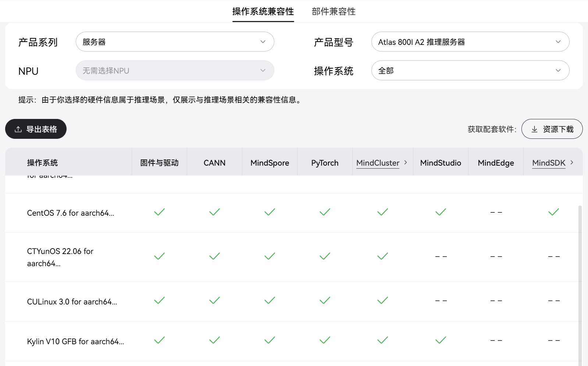Click CULinux PyTorch checkmark

click(x=325, y=301)
